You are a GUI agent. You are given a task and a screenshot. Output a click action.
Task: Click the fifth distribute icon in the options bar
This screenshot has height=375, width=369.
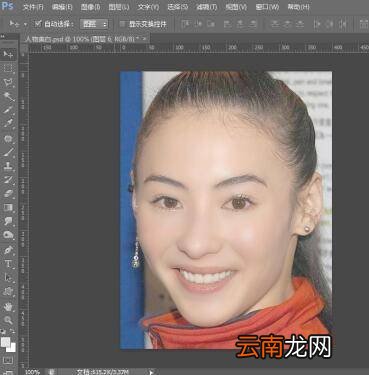click(x=329, y=24)
